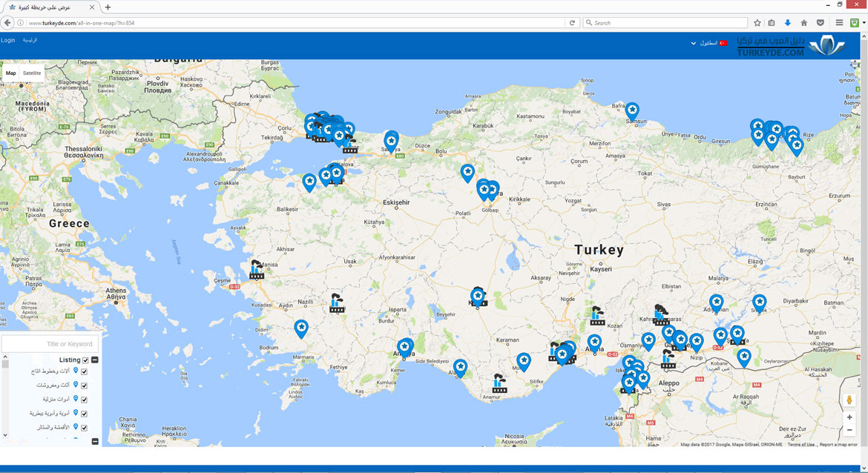This screenshot has width=868, height=473.
Task: Click the Firefox Search box
Action: click(x=665, y=23)
